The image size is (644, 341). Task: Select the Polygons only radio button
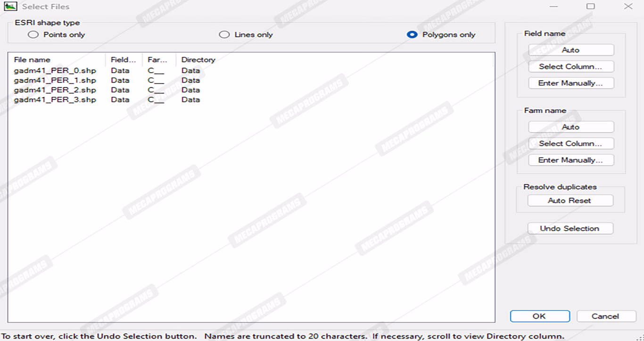click(x=412, y=34)
